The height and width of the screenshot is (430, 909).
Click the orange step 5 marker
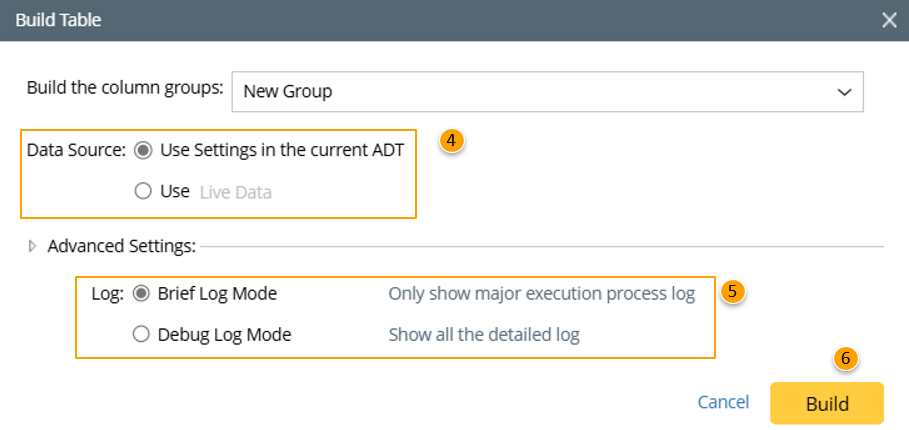click(733, 292)
